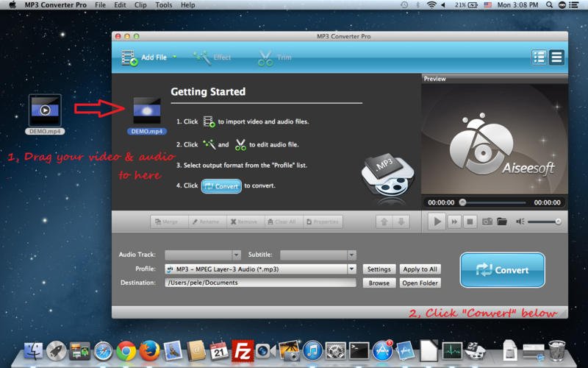Viewport: 588px width, 368px height.
Task: Click the magic wand icon in step 2
Action: click(209, 144)
